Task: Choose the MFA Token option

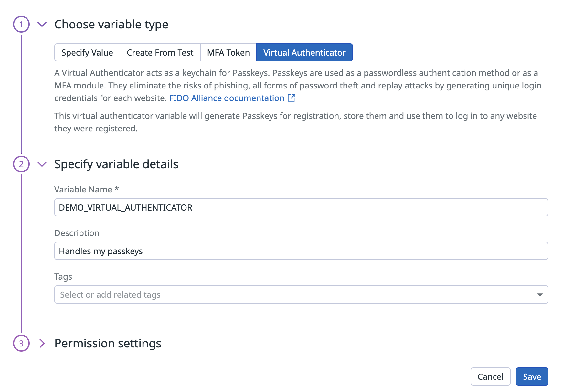Action: [x=228, y=52]
